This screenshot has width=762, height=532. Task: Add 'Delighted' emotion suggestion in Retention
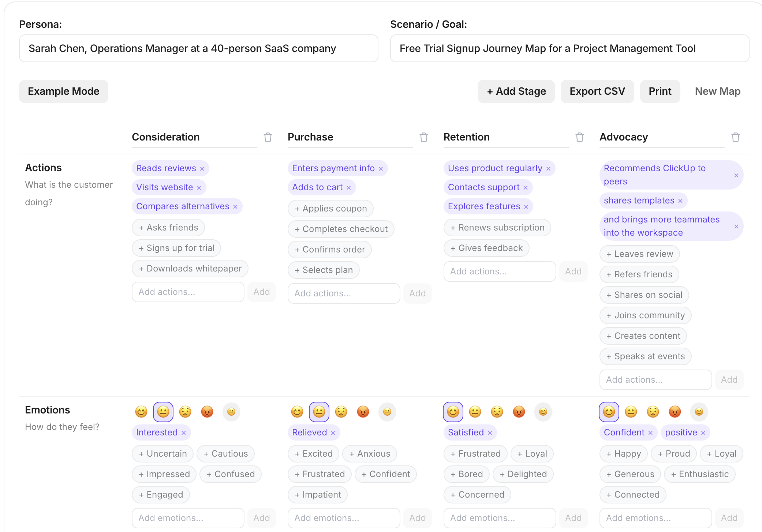523,474
